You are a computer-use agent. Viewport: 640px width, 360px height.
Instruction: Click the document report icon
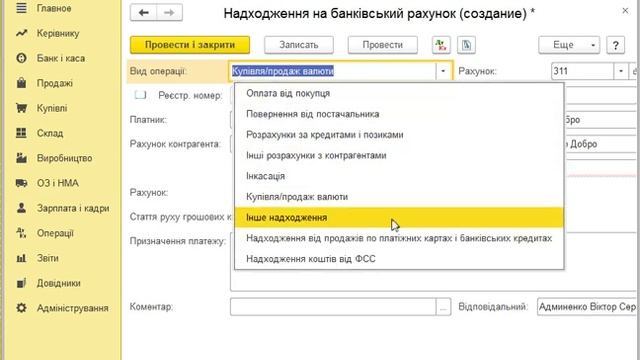[466, 45]
